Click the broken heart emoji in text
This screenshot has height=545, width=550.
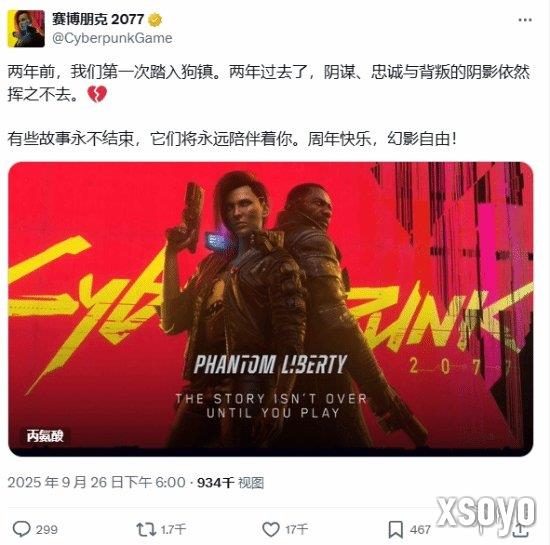(97, 94)
